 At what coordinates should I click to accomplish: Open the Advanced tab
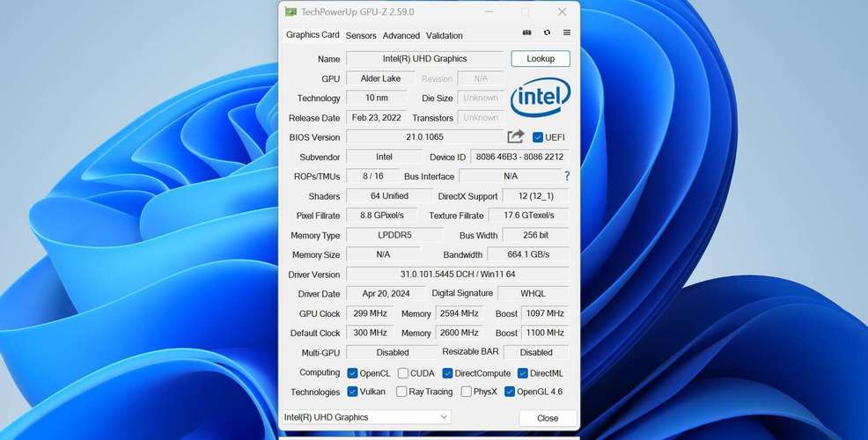pyautogui.click(x=401, y=35)
